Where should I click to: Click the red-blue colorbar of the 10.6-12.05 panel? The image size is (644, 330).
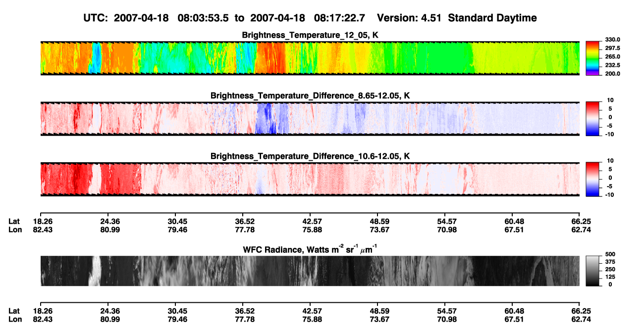tap(592, 179)
